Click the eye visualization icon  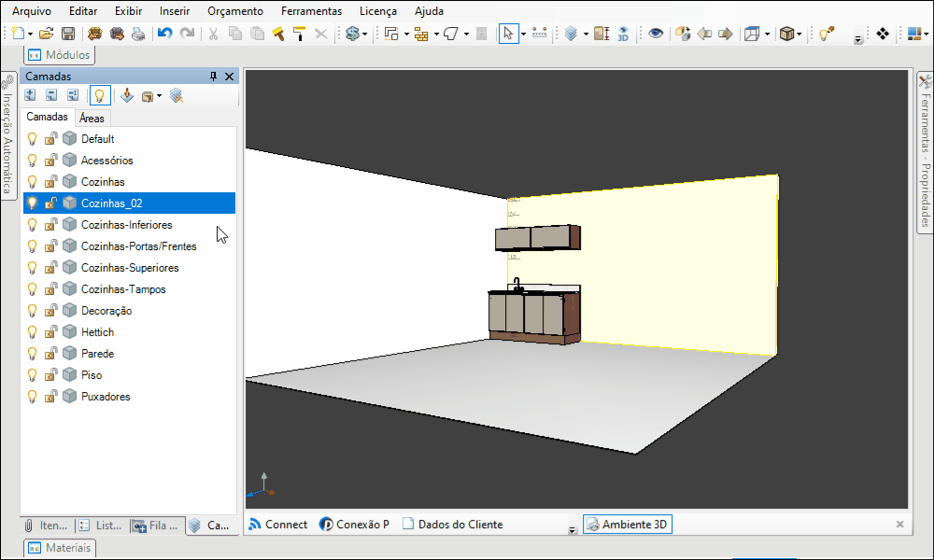click(x=656, y=34)
